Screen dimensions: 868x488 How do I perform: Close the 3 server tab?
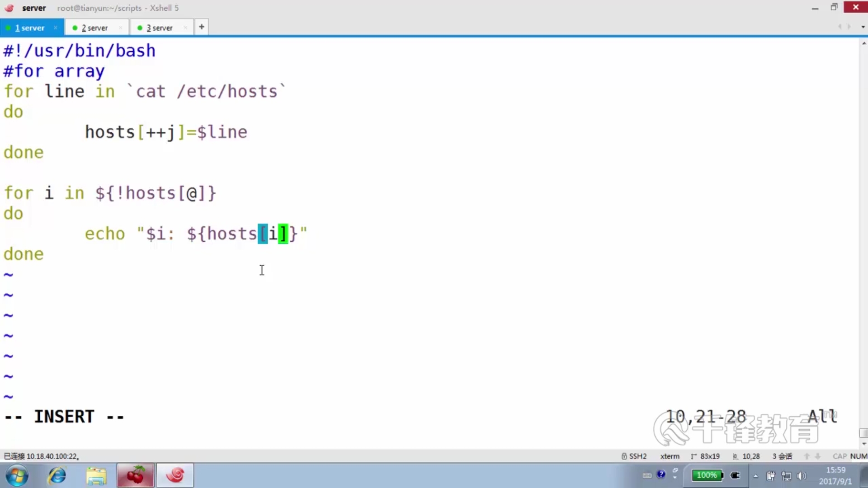click(185, 28)
